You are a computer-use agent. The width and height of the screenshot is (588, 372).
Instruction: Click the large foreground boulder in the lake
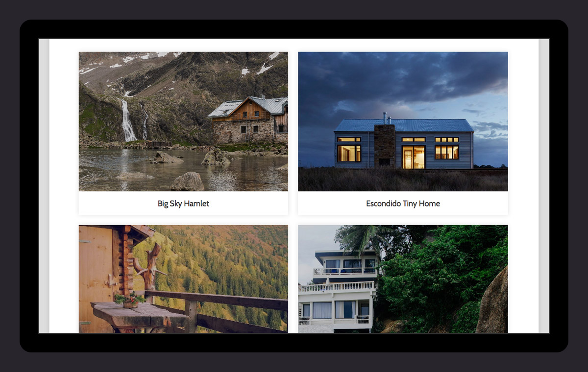pyautogui.click(x=187, y=182)
